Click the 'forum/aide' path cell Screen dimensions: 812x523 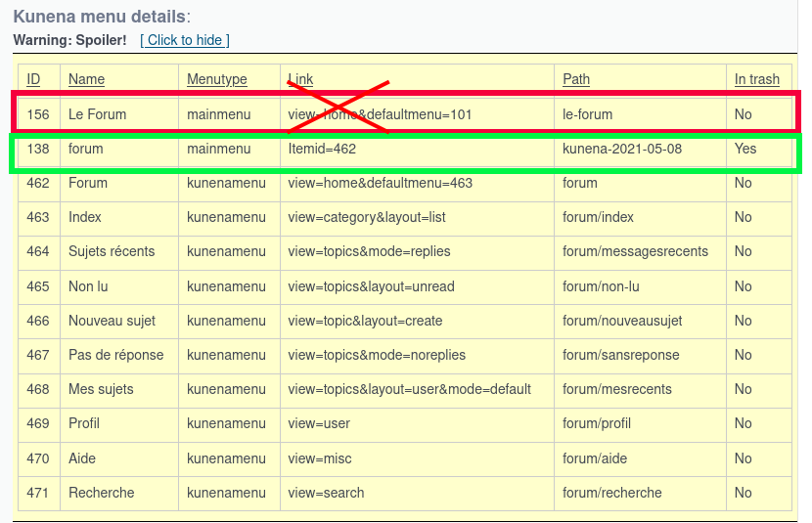click(596, 458)
